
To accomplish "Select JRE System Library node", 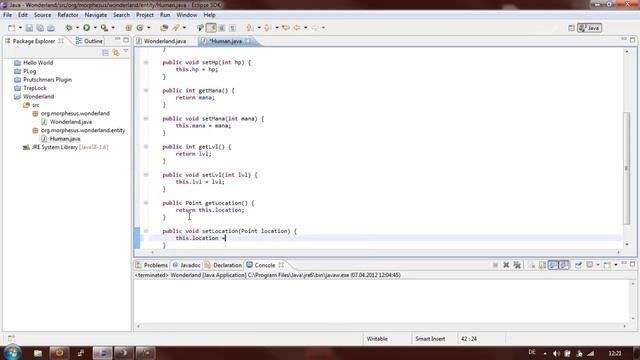I will point(70,147).
